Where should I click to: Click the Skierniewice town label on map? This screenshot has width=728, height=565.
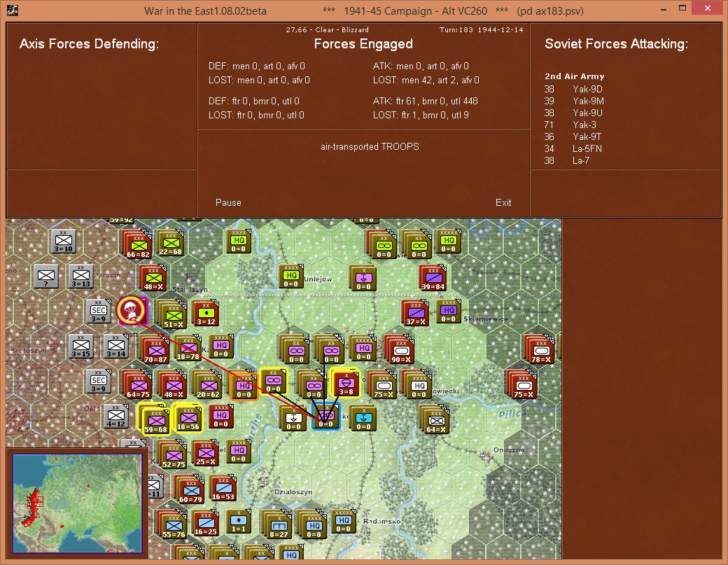[485, 319]
